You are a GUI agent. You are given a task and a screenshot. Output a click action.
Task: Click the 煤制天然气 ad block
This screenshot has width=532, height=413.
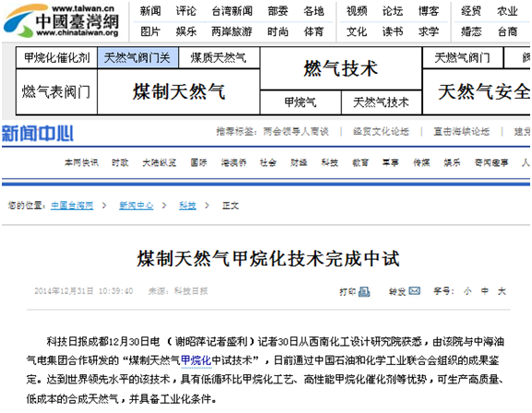(179, 92)
